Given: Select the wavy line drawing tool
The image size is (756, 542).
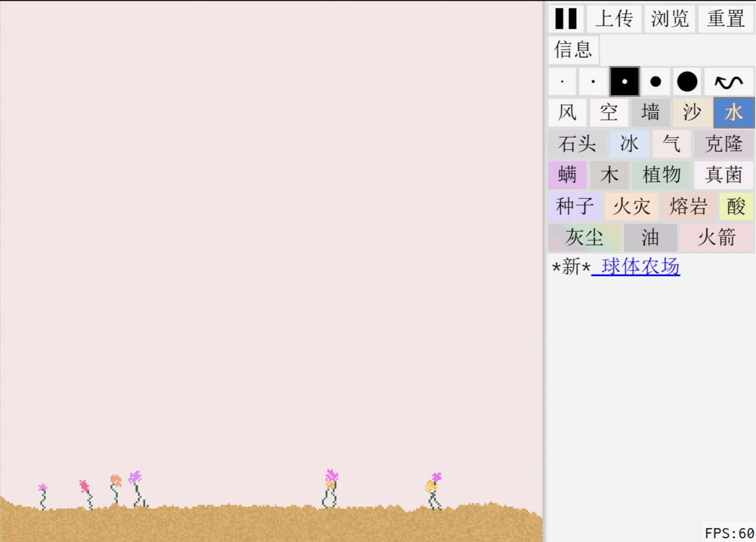Looking at the screenshot, I should 729,82.
